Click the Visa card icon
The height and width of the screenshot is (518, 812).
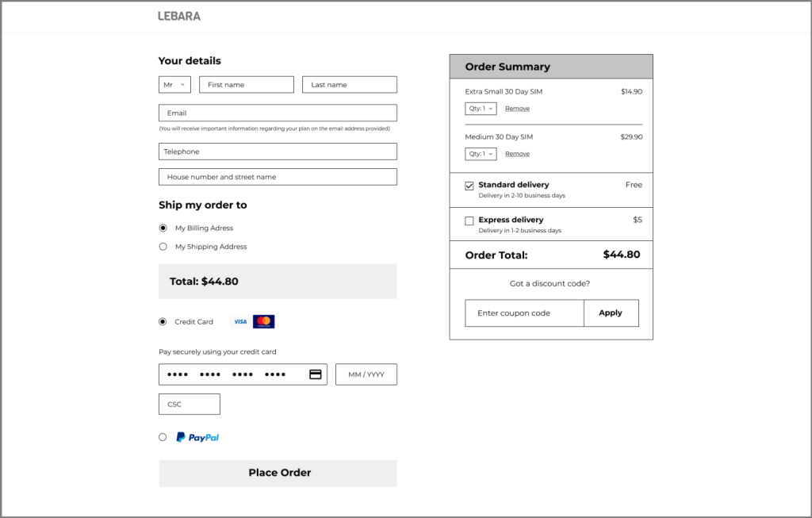coord(239,322)
